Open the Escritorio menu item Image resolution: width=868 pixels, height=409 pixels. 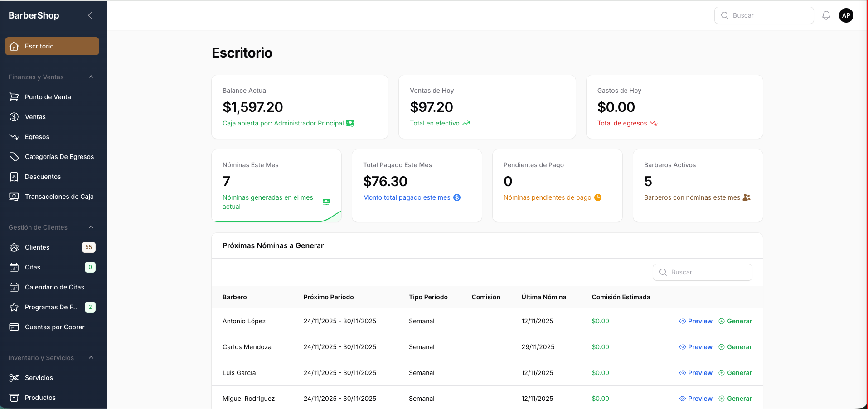52,46
